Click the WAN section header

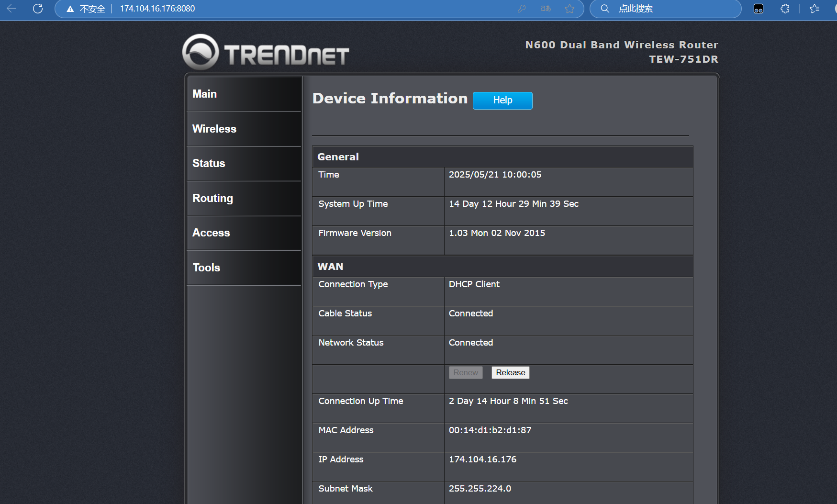coord(502,267)
